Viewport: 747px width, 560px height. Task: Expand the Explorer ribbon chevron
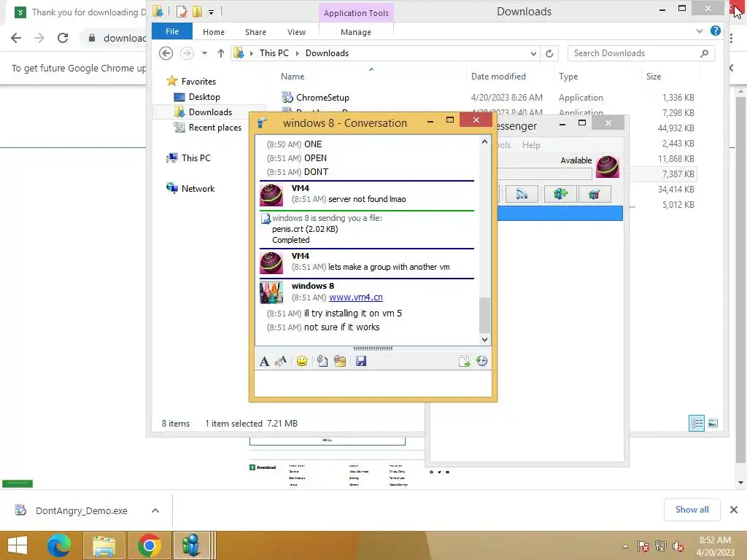(x=700, y=31)
